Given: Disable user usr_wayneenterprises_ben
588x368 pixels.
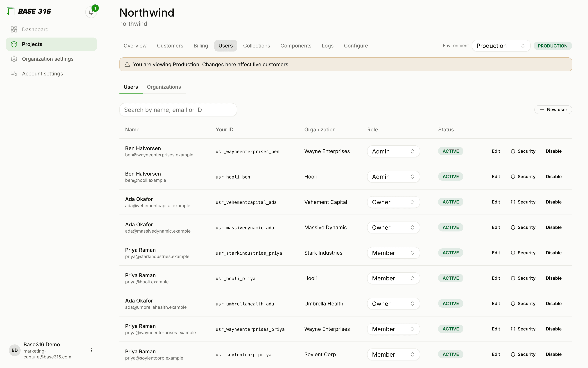Looking at the screenshot, I should pyautogui.click(x=554, y=151).
